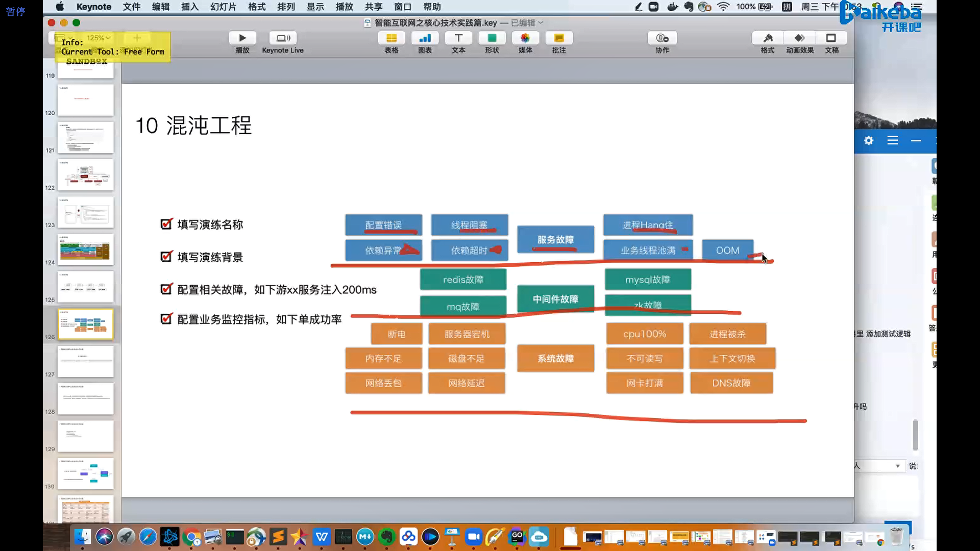Add a comment with 批注 icon
980x551 pixels.
tap(559, 38)
